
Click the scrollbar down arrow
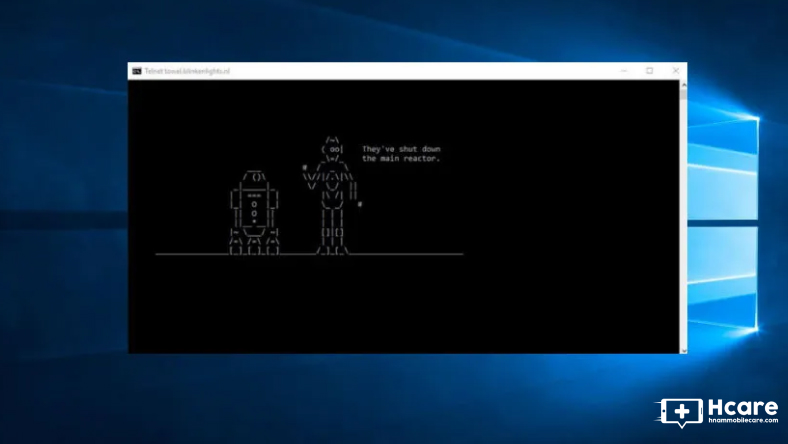pyautogui.click(x=683, y=350)
